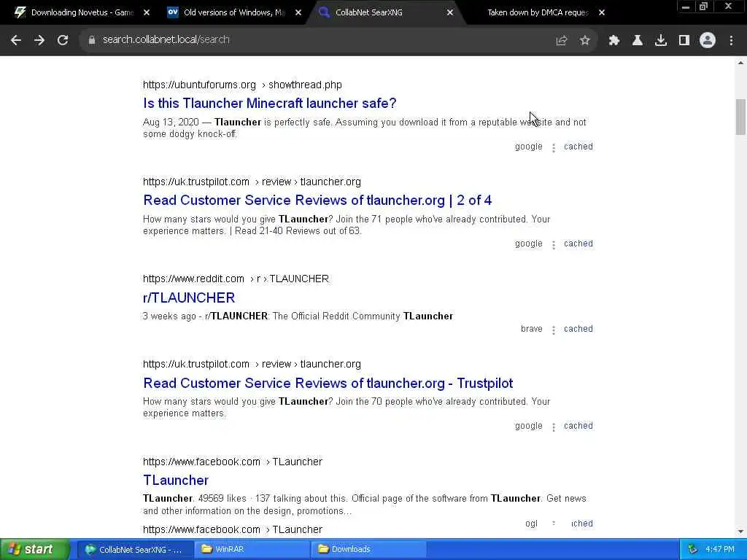The width and height of the screenshot is (747, 560).
Task: Open the TLauncher Facebook result title
Action: 176,481
